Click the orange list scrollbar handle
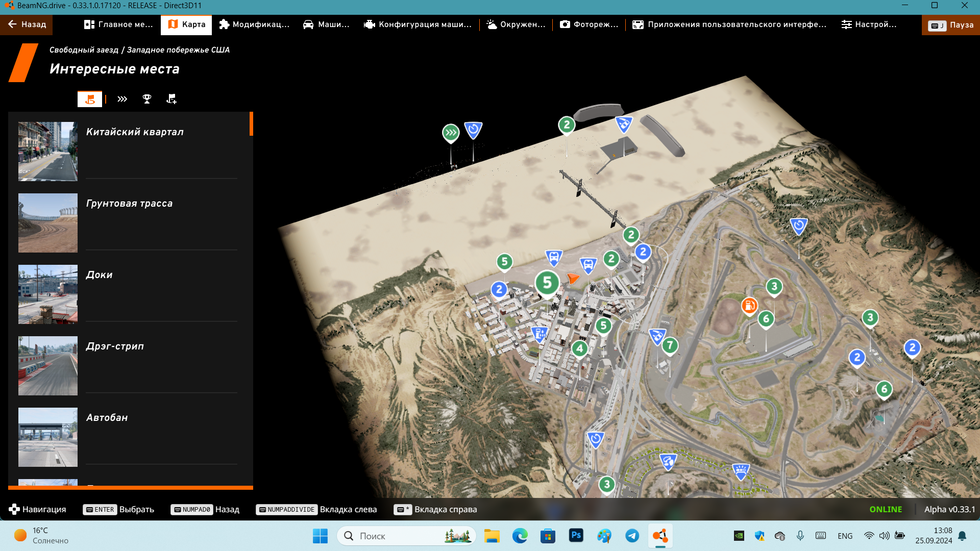This screenshot has width=980, height=551. [x=251, y=124]
